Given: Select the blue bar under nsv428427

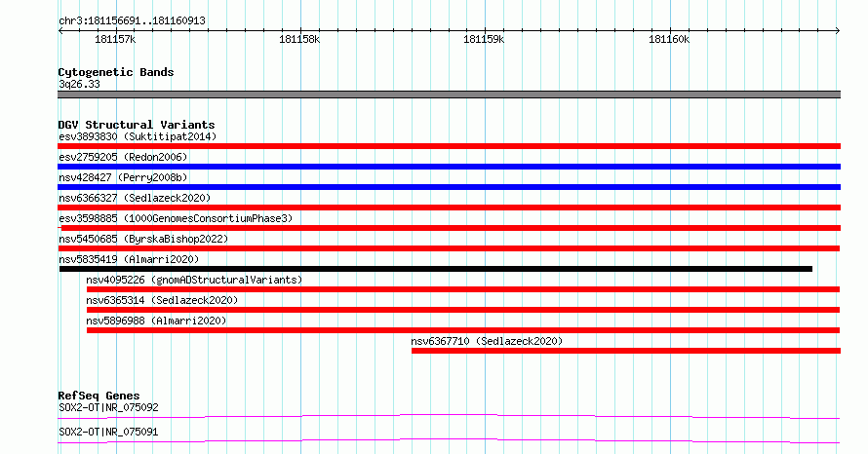Looking at the screenshot, I should [x=449, y=187].
